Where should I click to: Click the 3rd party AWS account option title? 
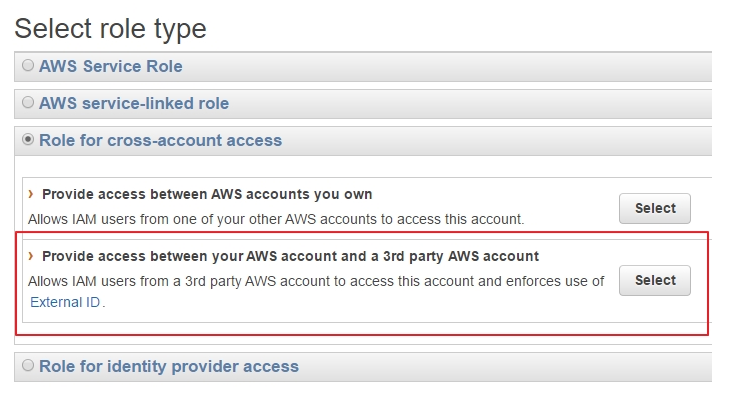(290, 256)
